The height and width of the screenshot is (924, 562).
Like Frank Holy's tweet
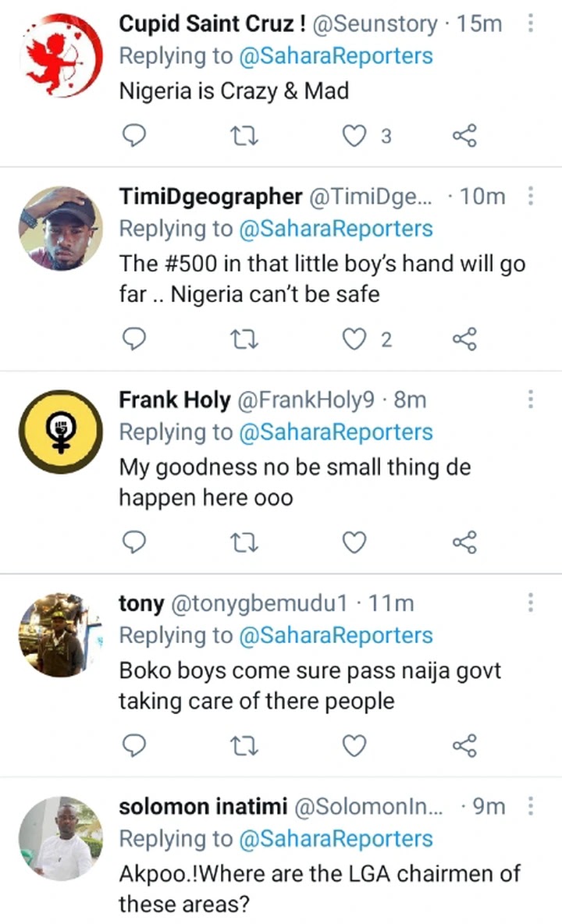pyautogui.click(x=354, y=542)
